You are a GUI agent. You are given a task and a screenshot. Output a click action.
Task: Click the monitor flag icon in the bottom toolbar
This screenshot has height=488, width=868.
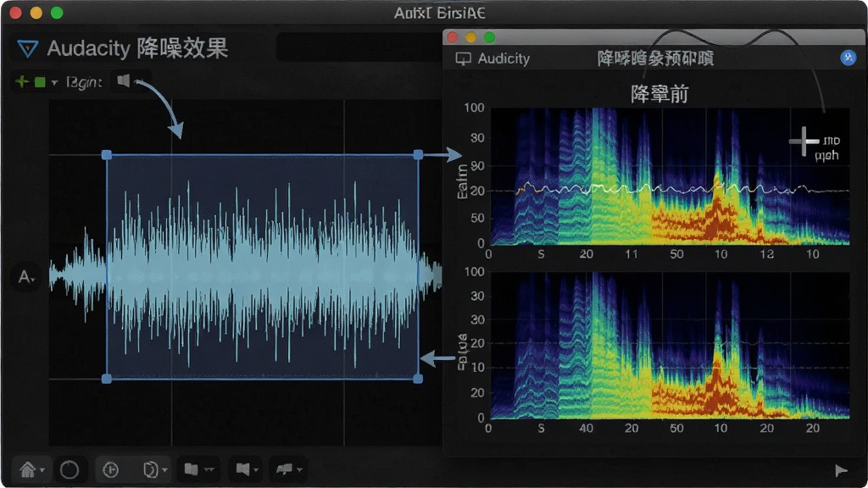coord(284,469)
